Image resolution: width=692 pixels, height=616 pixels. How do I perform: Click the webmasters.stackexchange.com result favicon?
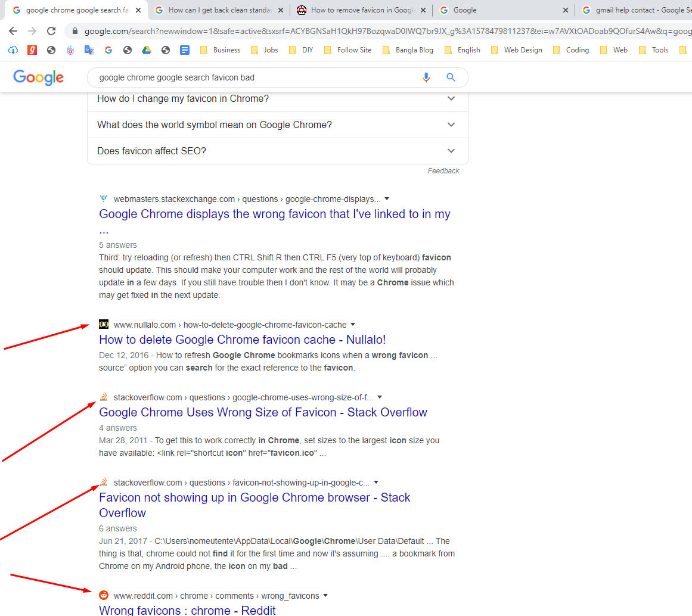(x=104, y=198)
